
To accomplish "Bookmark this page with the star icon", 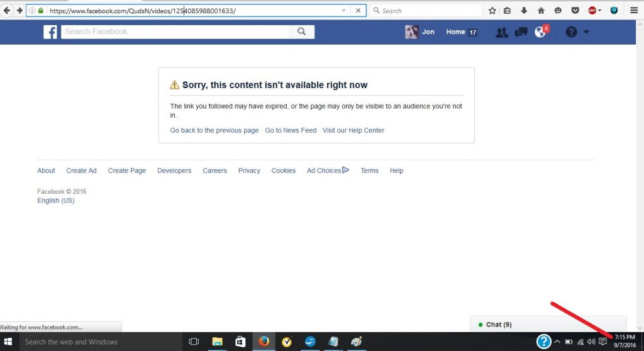I will pyautogui.click(x=492, y=11).
